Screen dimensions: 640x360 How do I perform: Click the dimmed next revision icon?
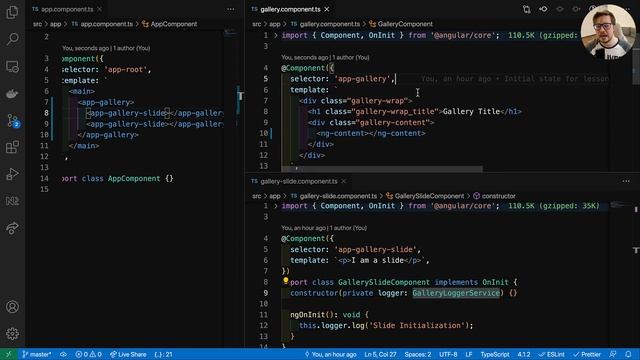pyautogui.click(x=576, y=9)
